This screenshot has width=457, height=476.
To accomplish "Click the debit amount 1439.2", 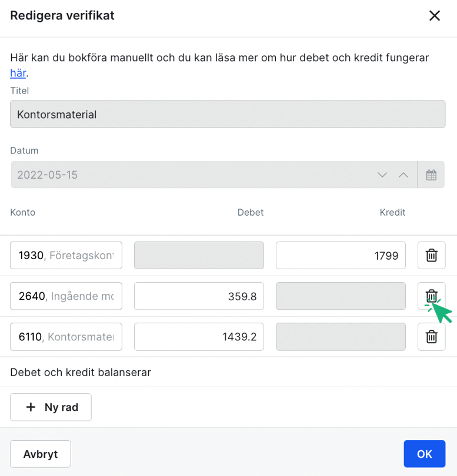I will [x=199, y=337].
